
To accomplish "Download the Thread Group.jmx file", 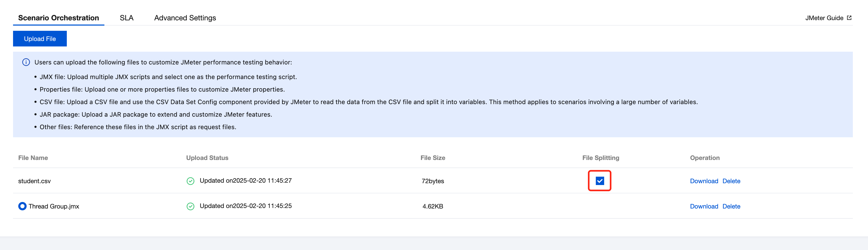I will [x=704, y=206].
